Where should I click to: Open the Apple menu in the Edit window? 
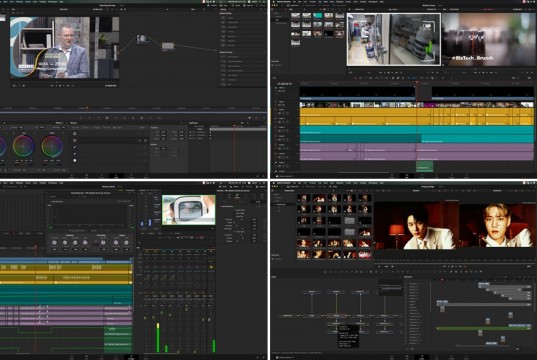pos(274,1)
